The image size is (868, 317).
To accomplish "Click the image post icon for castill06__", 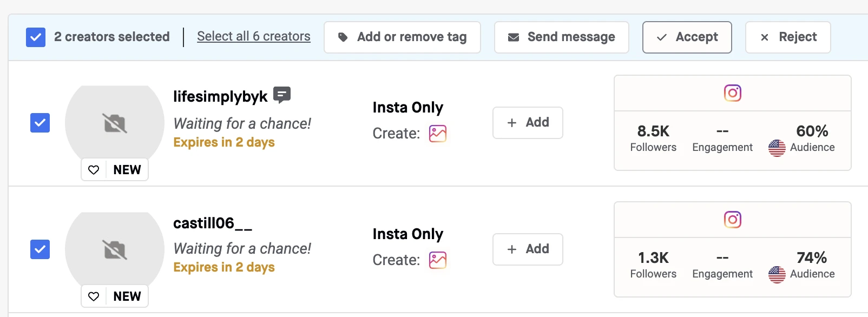I will click(438, 260).
